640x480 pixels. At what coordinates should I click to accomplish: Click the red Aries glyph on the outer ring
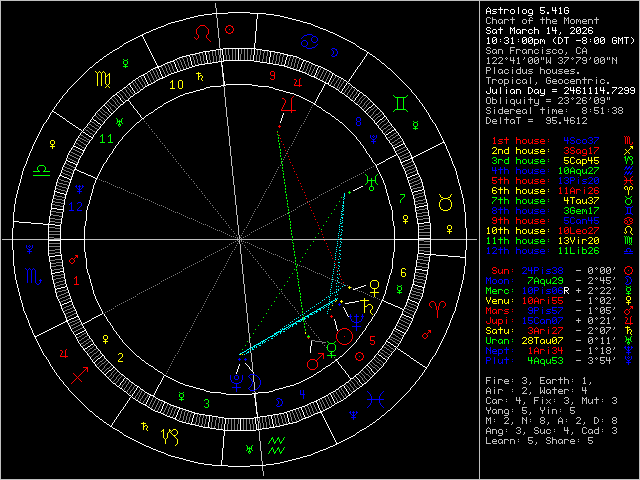tap(438, 309)
